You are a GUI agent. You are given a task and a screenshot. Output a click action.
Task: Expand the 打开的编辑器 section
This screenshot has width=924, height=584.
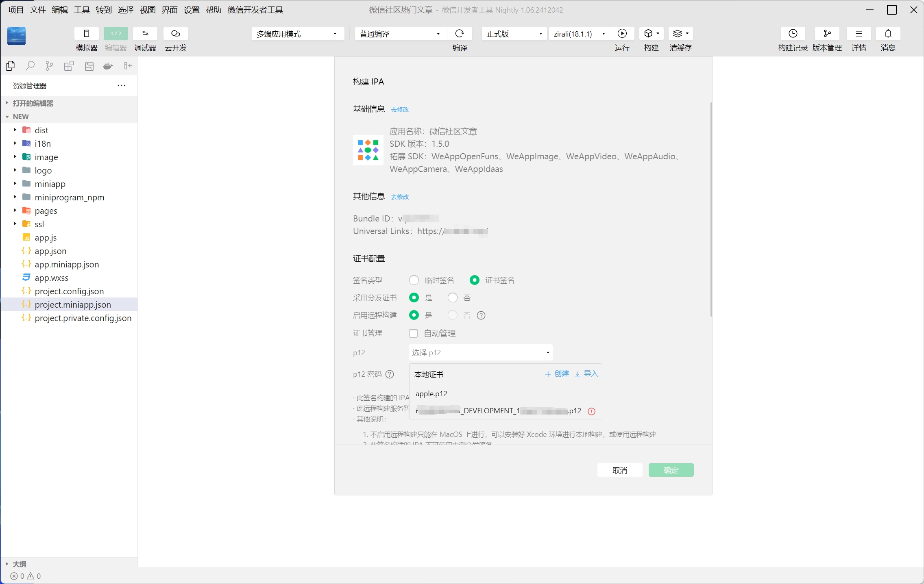[69, 103]
